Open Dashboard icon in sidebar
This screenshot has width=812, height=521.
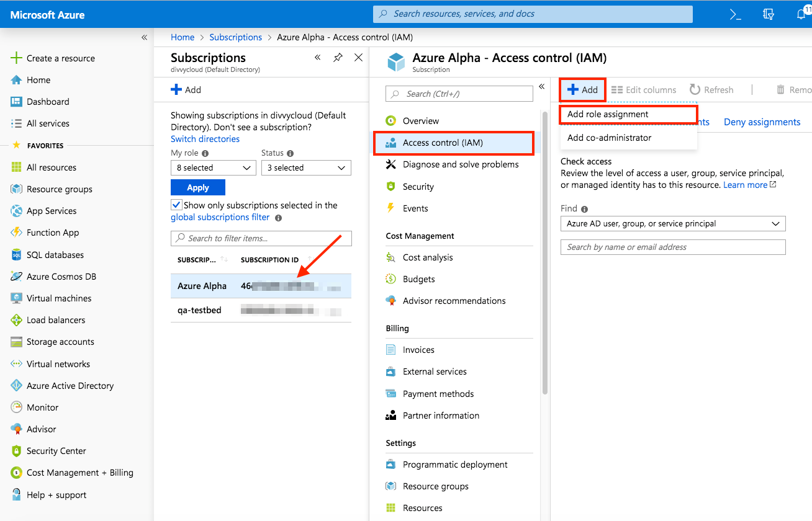(17, 102)
